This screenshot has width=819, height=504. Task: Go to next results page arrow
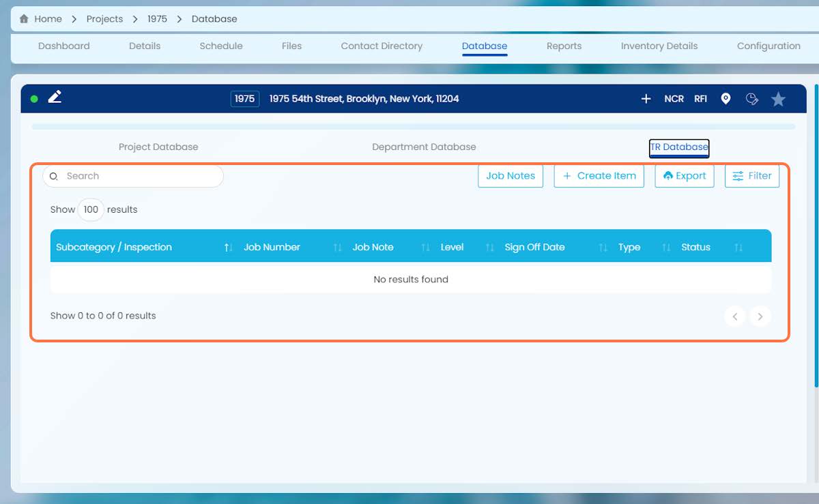click(760, 316)
